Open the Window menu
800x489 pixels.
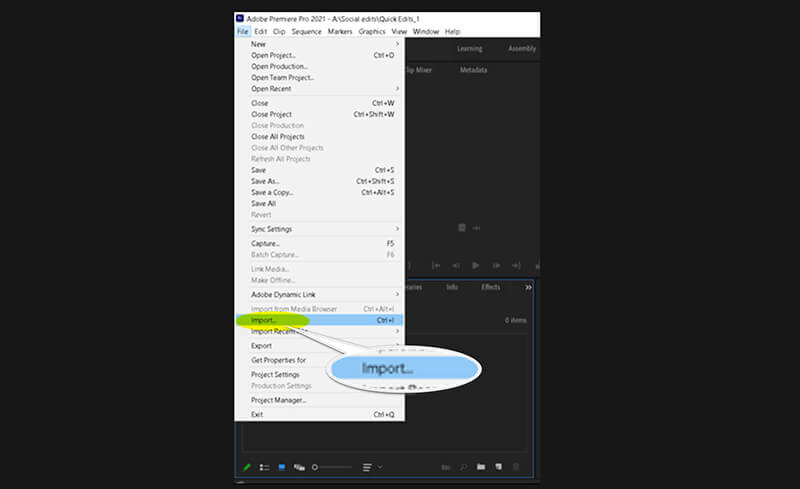tap(426, 31)
